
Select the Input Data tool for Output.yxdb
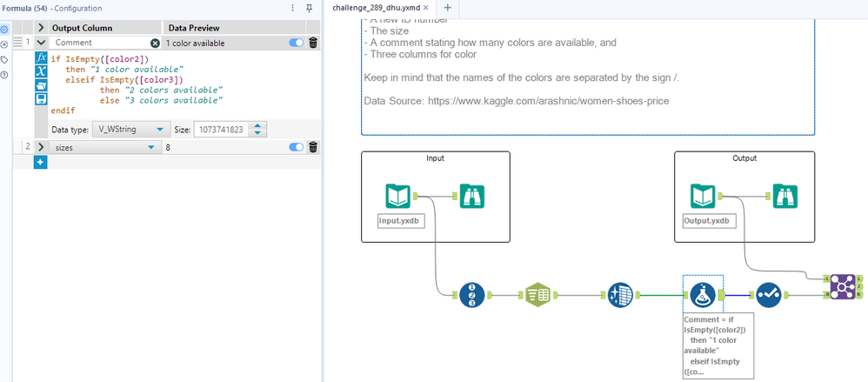[x=703, y=196]
